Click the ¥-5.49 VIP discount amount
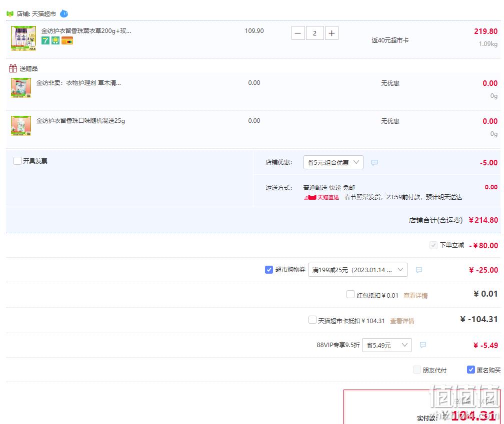This screenshot has width=504, height=424. point(485,346)
